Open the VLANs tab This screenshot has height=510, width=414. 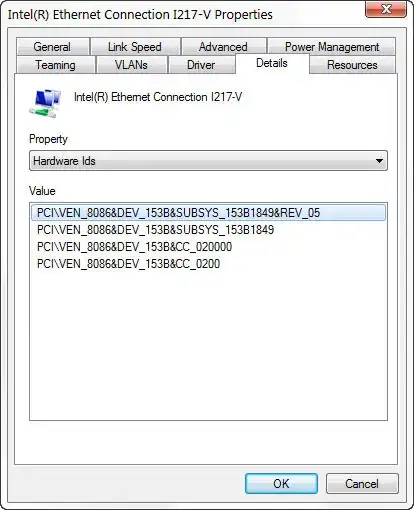click(131, 65)
